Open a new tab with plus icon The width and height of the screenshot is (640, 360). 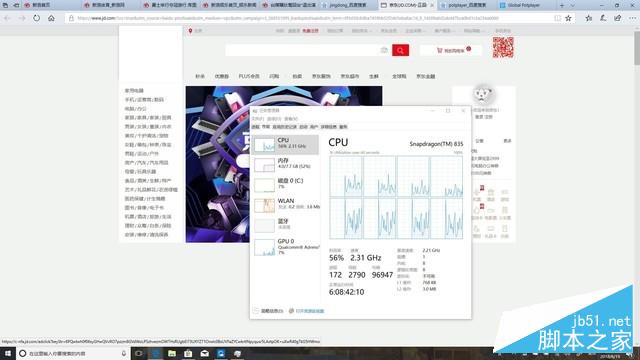(x=562, y=5)
